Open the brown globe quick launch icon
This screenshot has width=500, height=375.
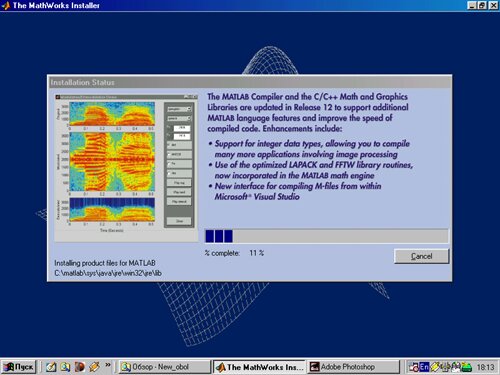click(80, 367)
